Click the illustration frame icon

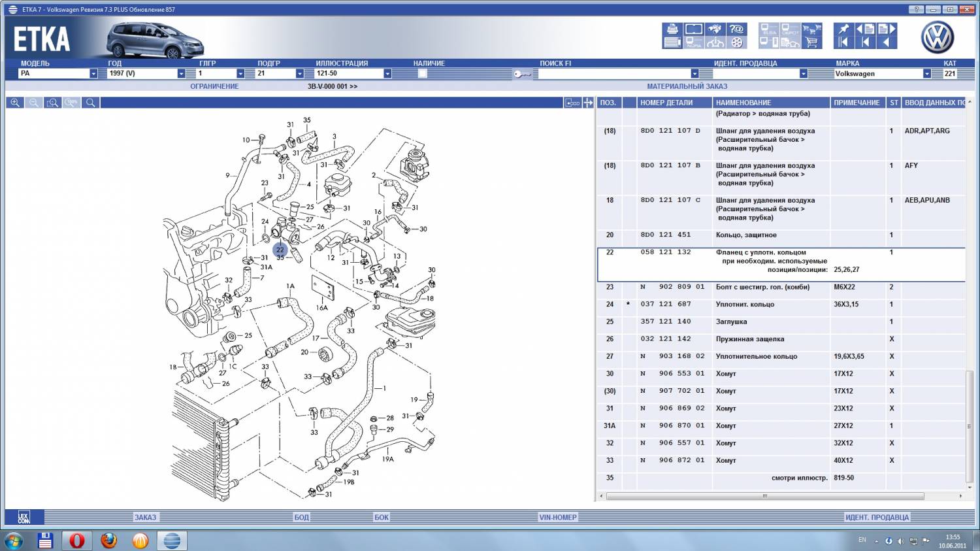[694, 29]
